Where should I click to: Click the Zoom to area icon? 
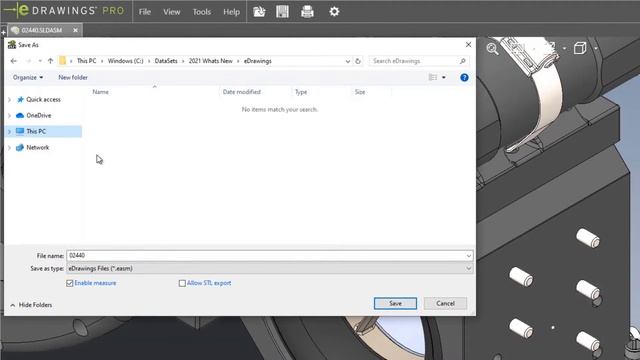(492, 49)
